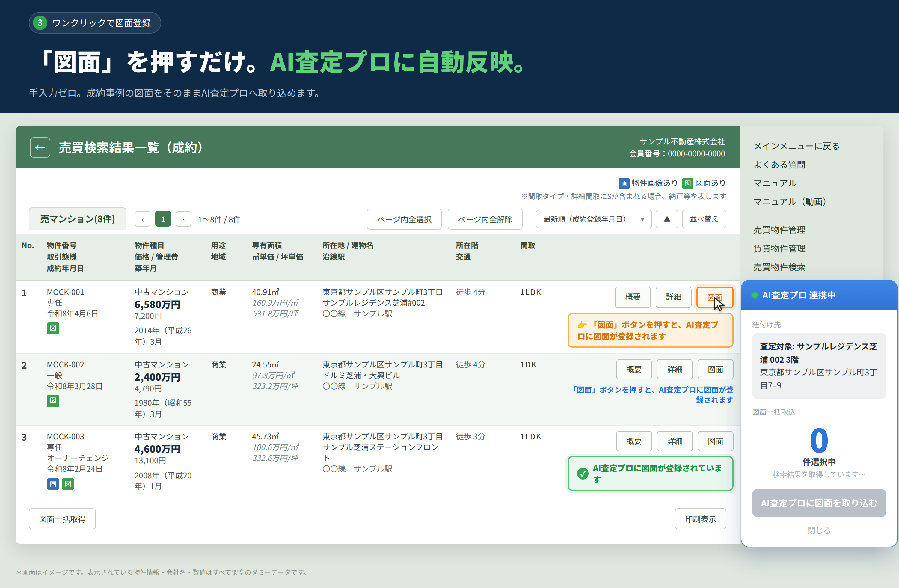This screenshot has width=899, height=588.
Task: Click building name ドルミ芝浦・大興ビル
Action: (x=361, y=375)
